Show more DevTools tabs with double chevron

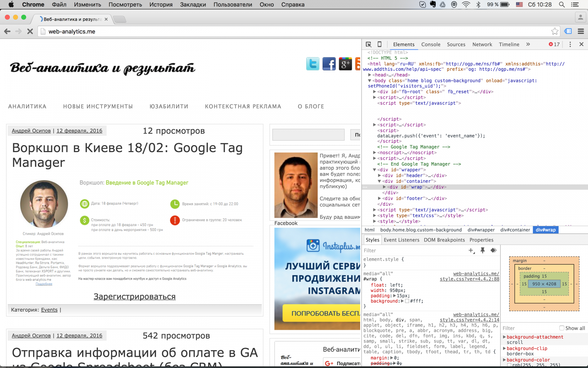(528, 45)
